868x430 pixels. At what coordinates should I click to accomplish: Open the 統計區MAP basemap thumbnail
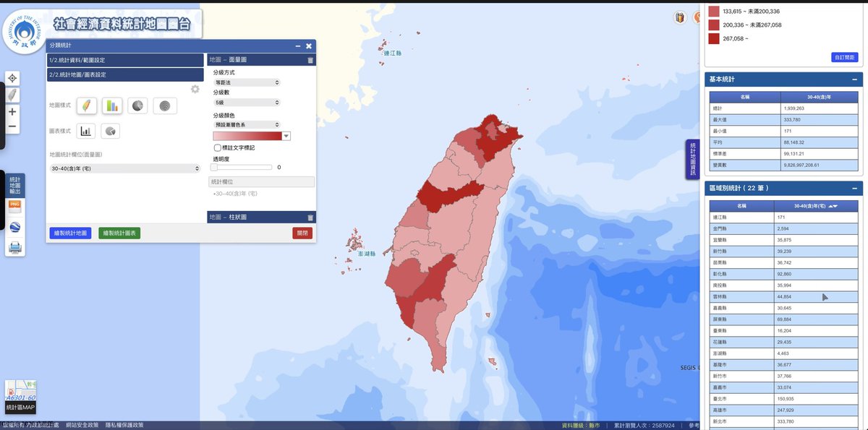[x=20, y=397]
